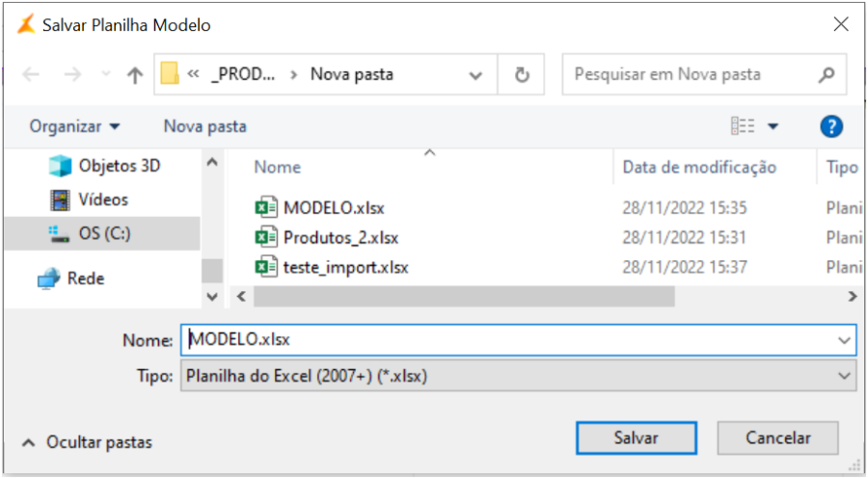Image resolution: width=868 pixels, height=478 pixels.
Task: Open the Help question mark icon
Action: [830, 126]
